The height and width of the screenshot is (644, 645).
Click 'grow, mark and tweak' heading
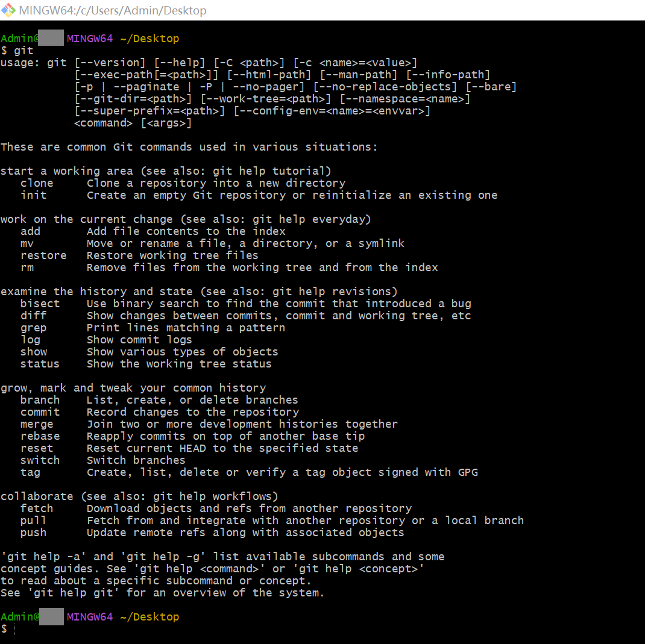click(133, 388)
